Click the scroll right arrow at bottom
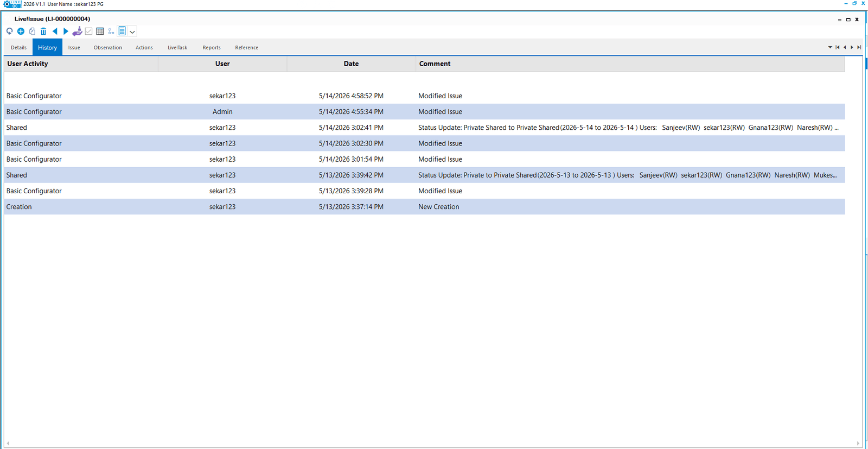This screenshot has height=449, width=868. point(858,444)
